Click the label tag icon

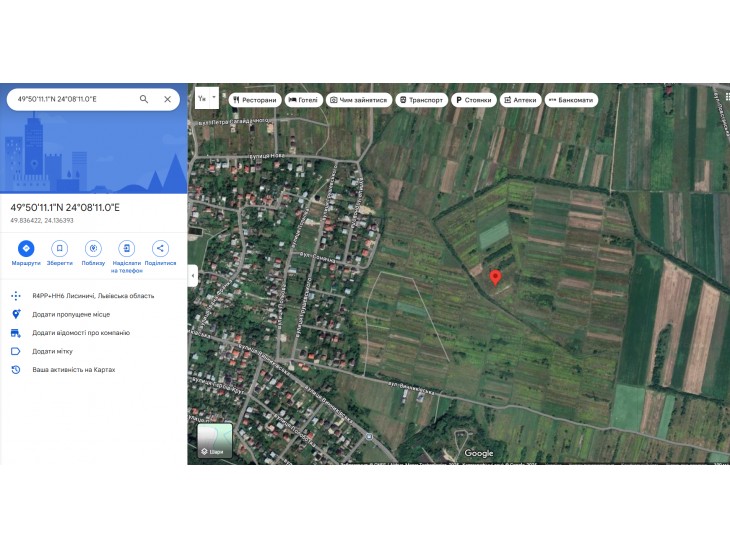coord(16,351)
